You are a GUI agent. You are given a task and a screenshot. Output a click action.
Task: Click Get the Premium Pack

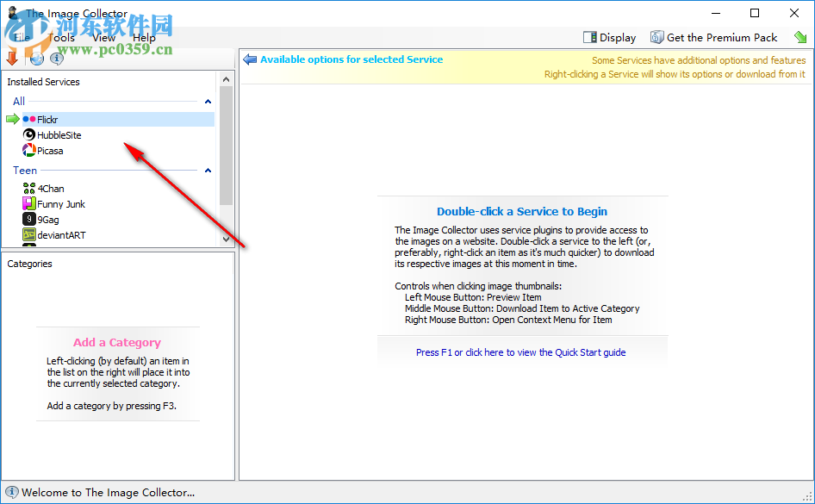[721, 37]
